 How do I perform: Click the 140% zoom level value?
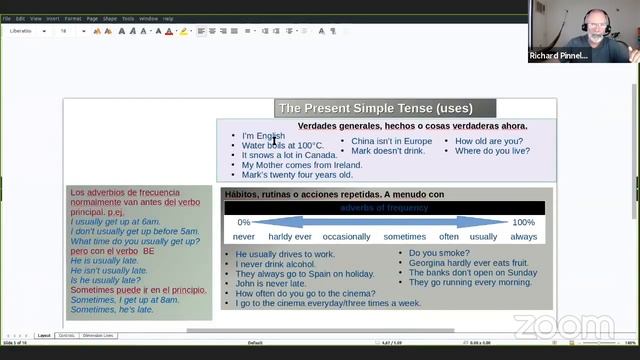[x=630, y=343]
